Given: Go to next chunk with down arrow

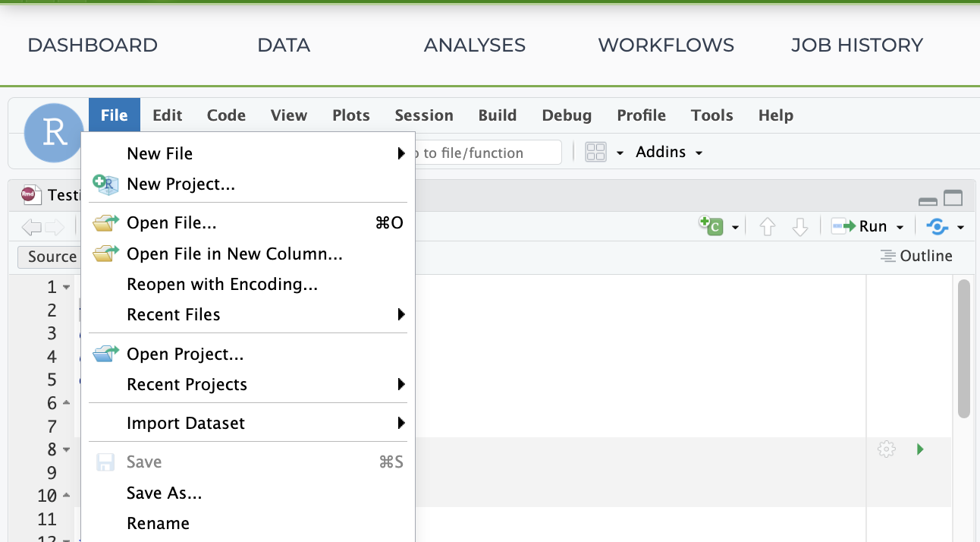Looking at the screenshot, I should [x=799, y=226].
